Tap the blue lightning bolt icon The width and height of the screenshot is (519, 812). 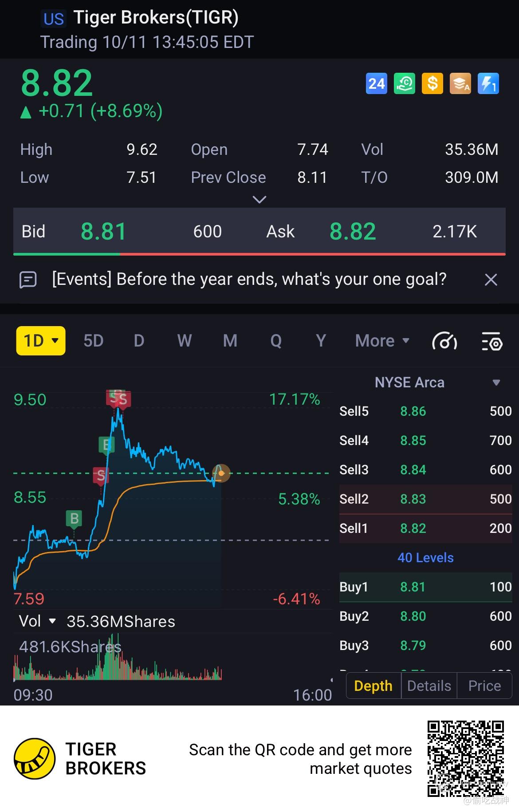click(x=488, y=83)
